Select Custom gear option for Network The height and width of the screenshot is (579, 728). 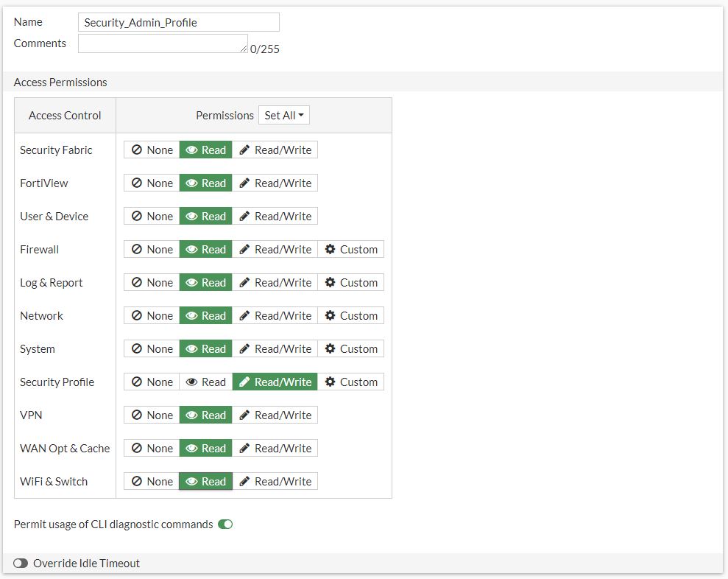350,316
